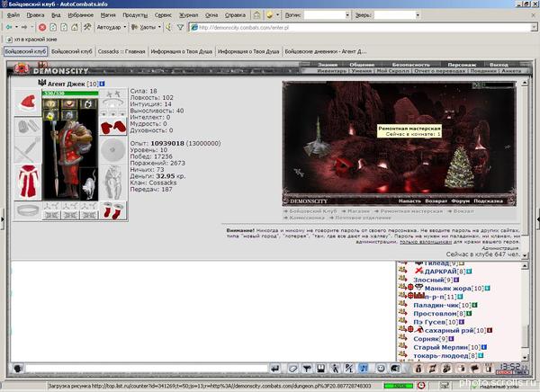Image resolution: width=540 pixels, height=392 pixels.
Task: Click the Умения link
Action: [x=362, y=70]
